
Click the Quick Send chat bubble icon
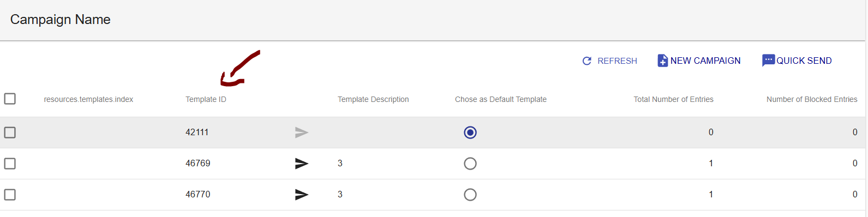768,61
